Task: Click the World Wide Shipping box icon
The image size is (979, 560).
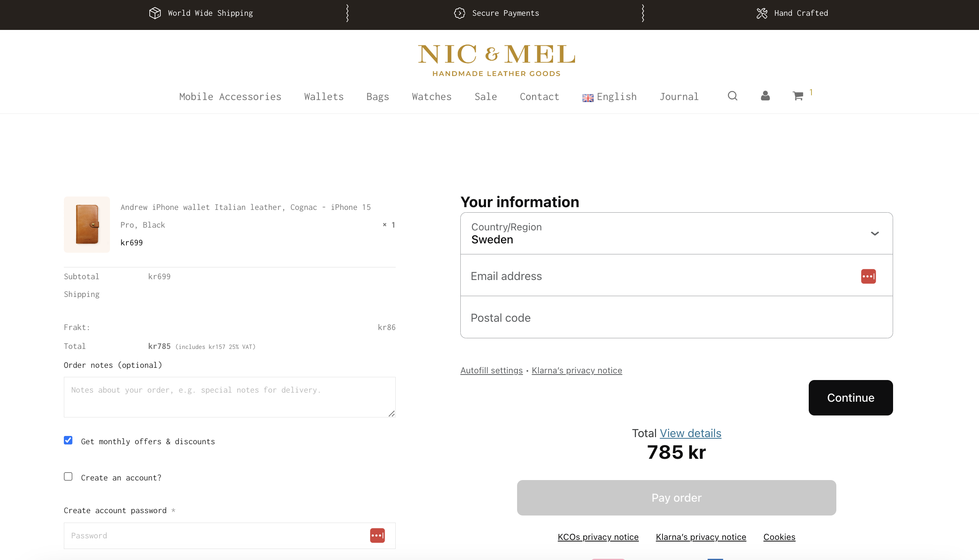Action: coord(155,13)
